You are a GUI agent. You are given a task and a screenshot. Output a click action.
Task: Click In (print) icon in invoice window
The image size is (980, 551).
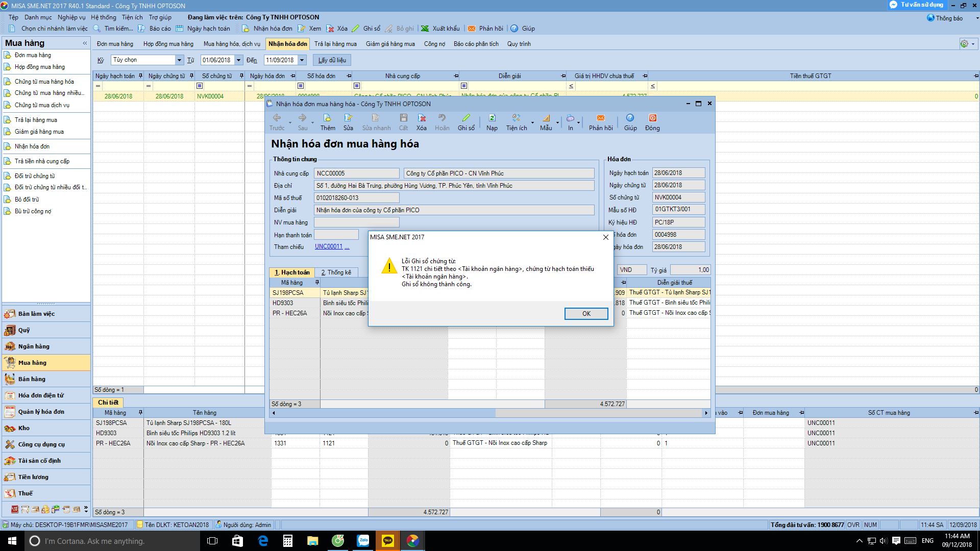click(x=570, y=122)
